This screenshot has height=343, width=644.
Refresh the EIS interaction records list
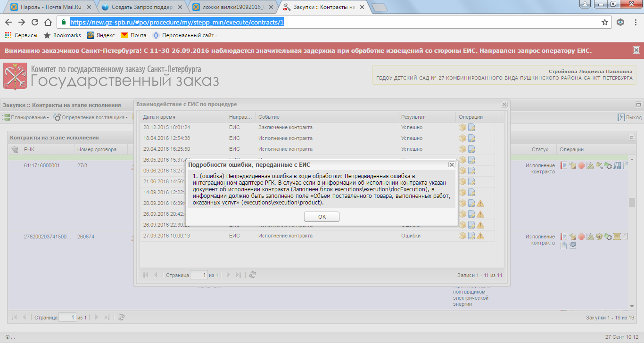[253, 275]
